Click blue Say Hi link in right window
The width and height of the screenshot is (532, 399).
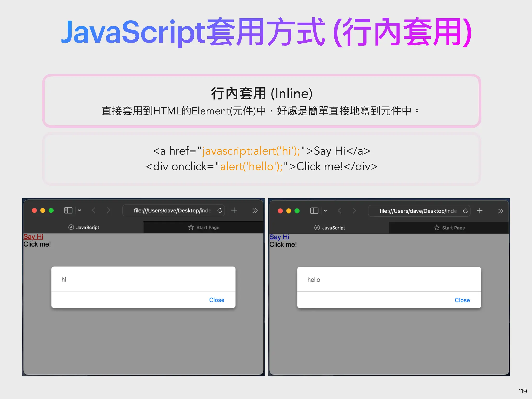279,237
